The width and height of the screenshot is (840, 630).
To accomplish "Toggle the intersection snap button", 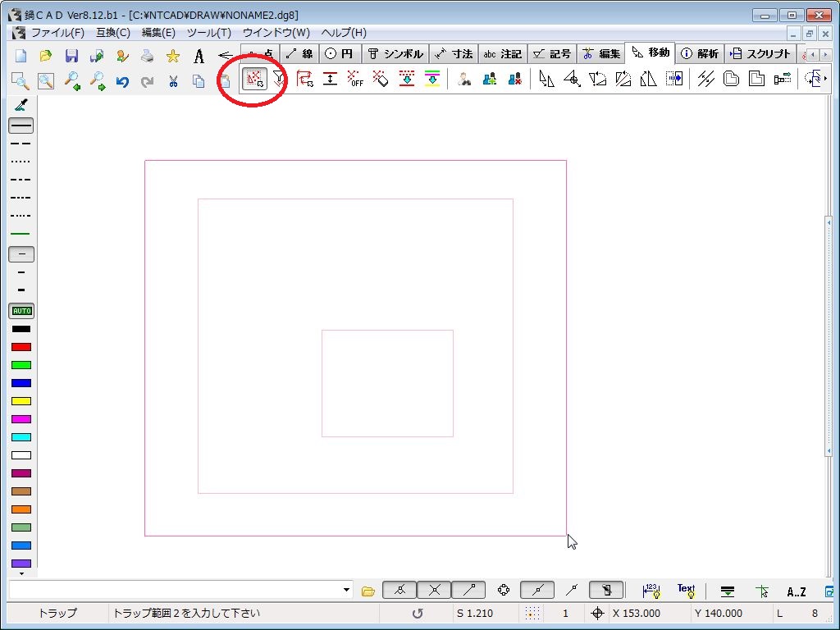I will [434, 591].
